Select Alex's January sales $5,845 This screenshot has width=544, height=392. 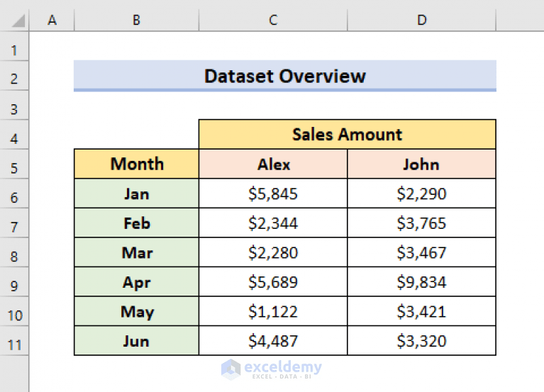273,194
